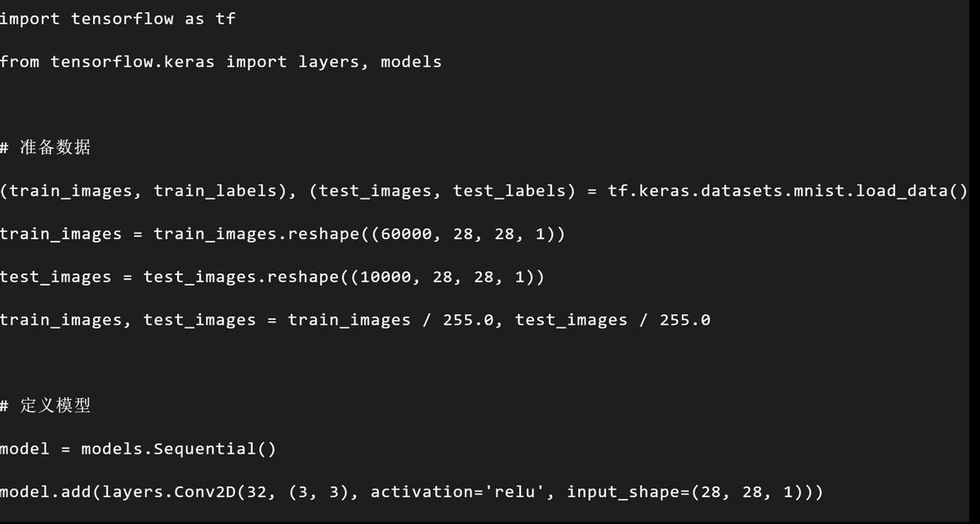
Task: Place cursor on 'layers, models' import text
Action: point(370,62)
